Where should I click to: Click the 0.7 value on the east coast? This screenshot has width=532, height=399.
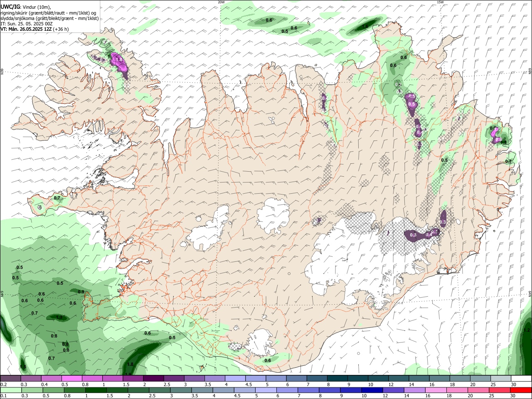(508, 161)
